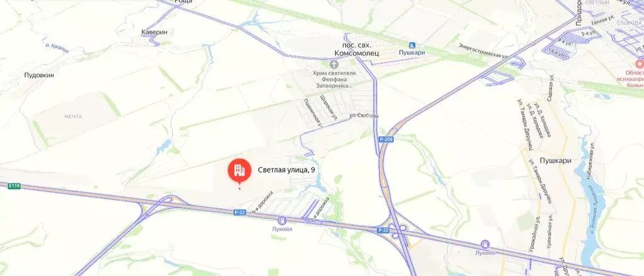Click the red hospital cross icon

click(639, 64)
